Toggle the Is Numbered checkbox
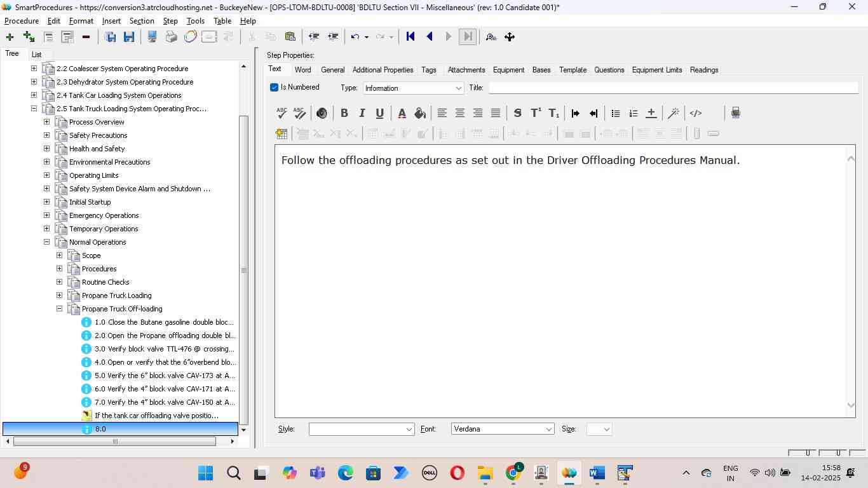The width and height of the screenshot is (868, 488). coord(275,88)
